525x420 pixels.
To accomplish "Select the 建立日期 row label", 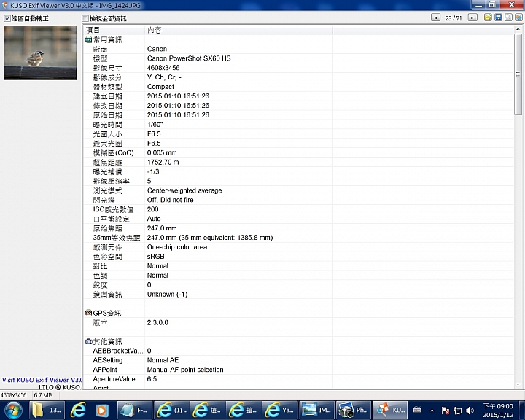I will pos(107,96).
